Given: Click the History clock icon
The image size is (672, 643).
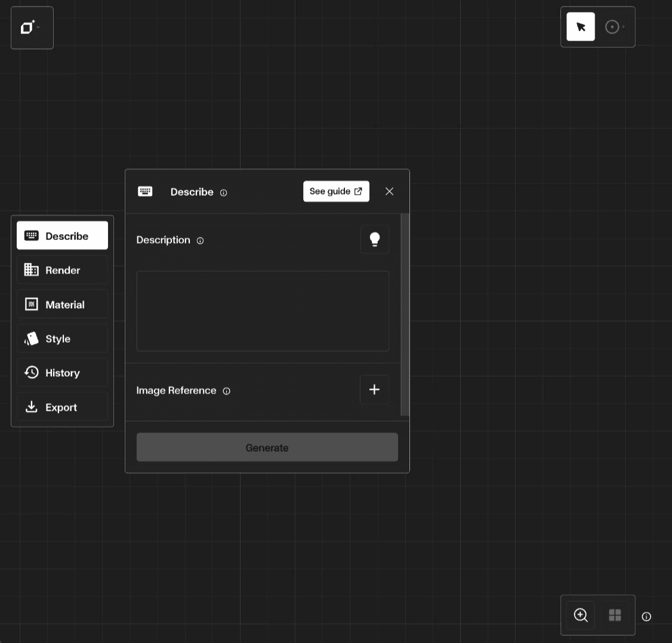Looking at the screenshot, I should coord(31,372).
